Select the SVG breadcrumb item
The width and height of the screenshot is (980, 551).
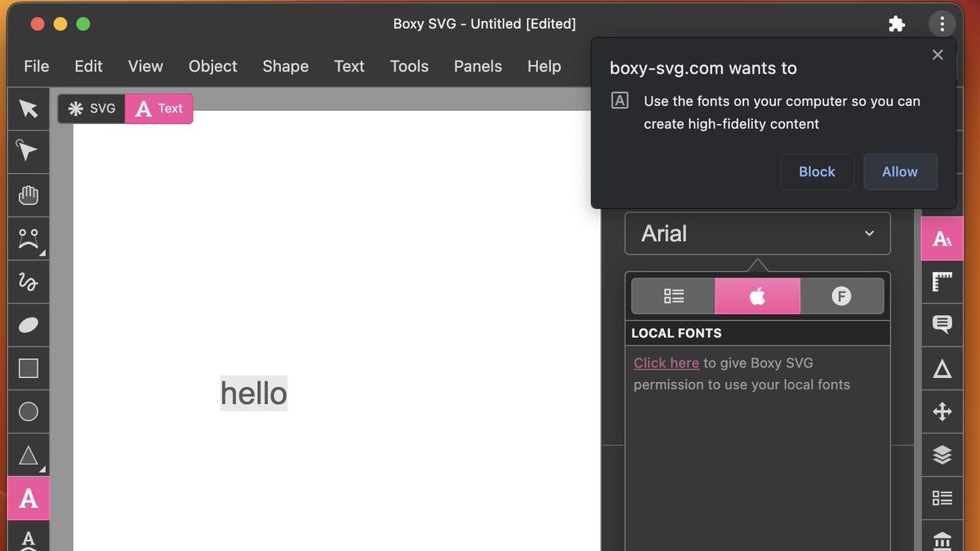pos(92,109)
